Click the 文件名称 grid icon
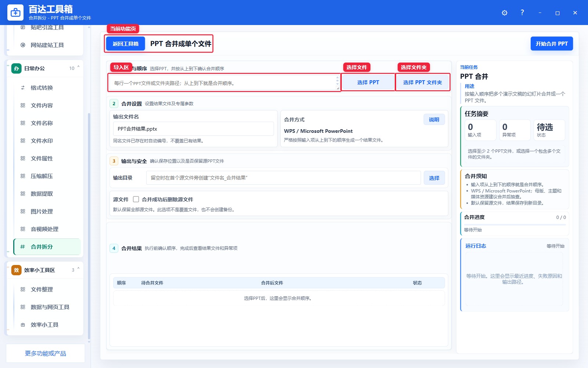This screenshot has height=368, width=588. click(x=23, y=123)
